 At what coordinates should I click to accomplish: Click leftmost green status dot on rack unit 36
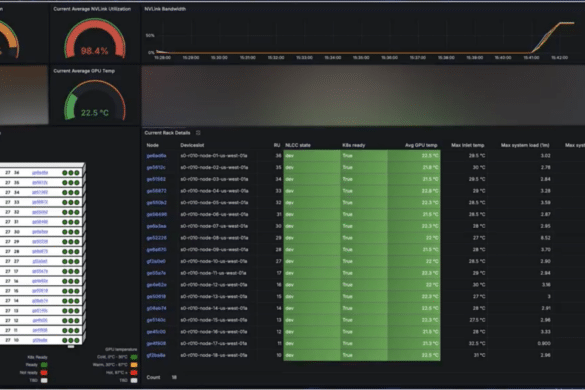pyautogui.click(x=65, y=173)
